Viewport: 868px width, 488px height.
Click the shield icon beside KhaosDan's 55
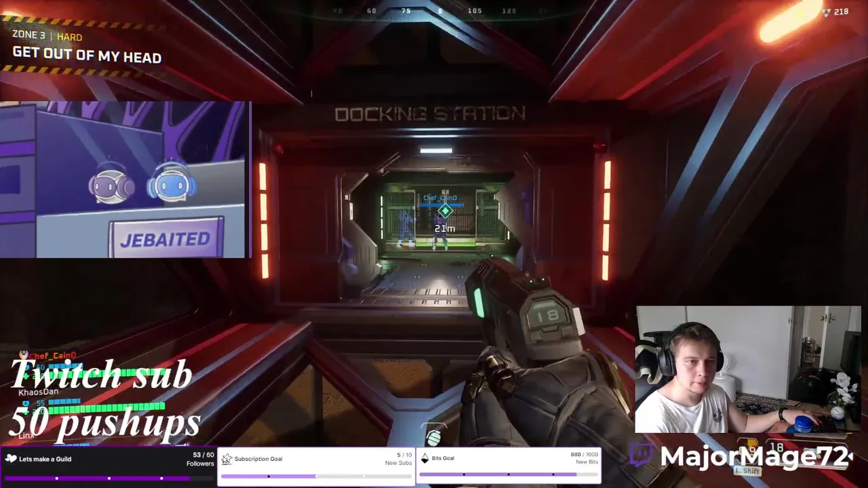coord(26,403)
